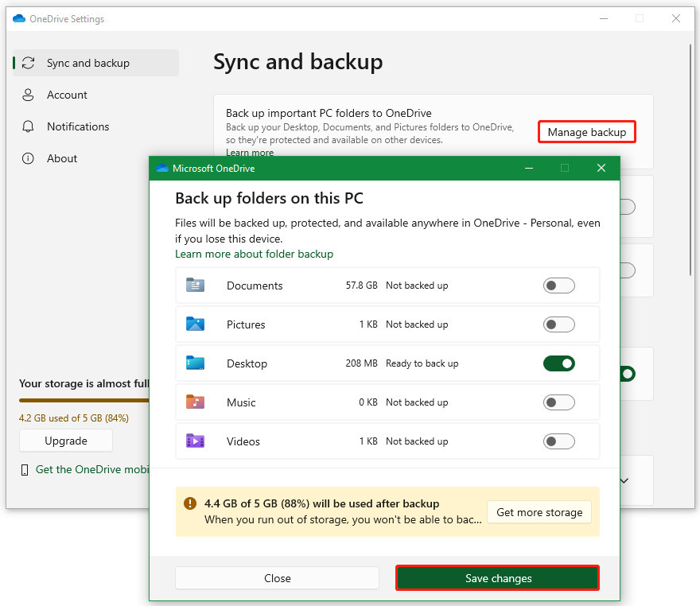Click the Notifications bell icon
This screenshot has width=700, height=606.
click(x=28, y=126)
